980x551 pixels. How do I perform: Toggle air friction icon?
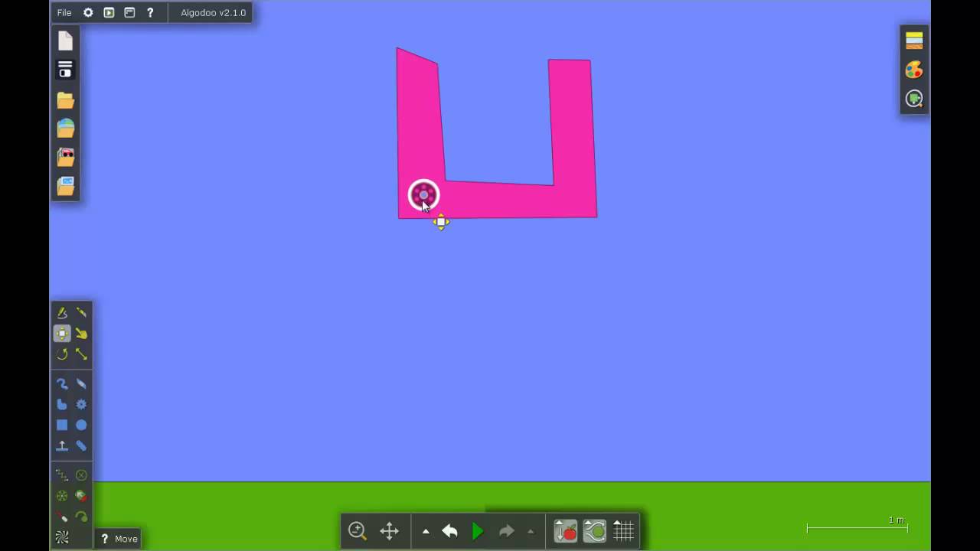(594, 530)
